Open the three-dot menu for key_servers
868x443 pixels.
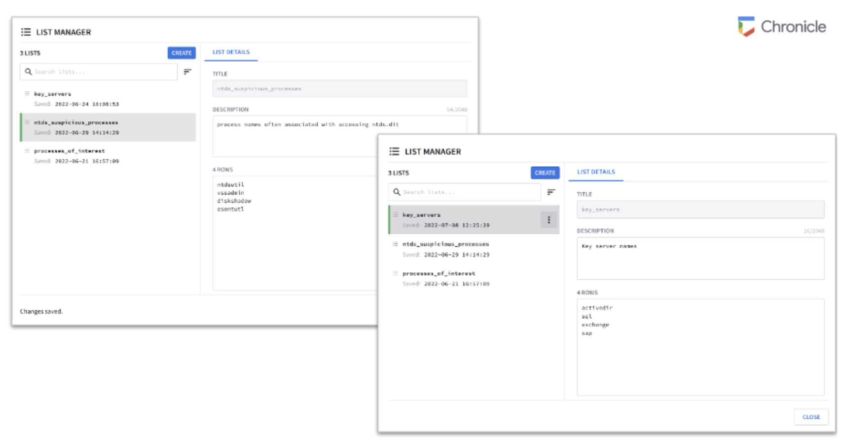click(x=548, y=220)
